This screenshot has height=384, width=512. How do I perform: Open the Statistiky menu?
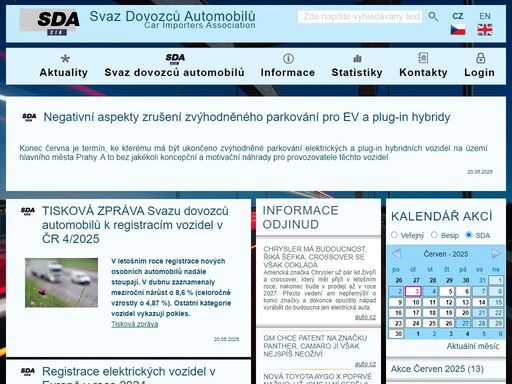[x=357, y=72]
